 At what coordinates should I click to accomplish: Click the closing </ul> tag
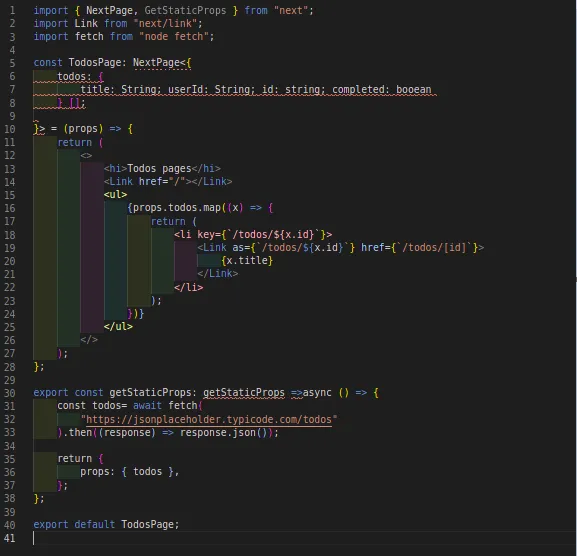[118, 326]
